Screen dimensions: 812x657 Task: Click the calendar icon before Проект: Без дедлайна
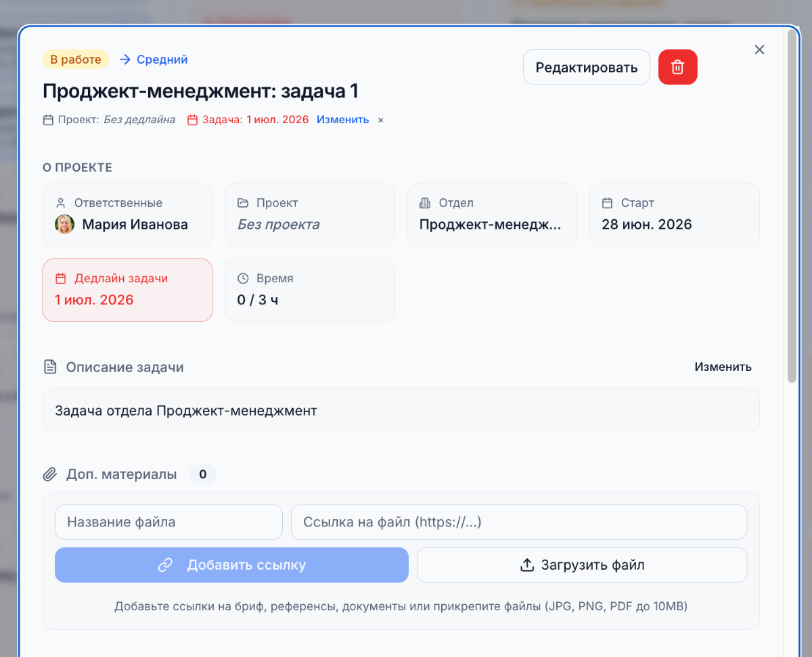click(48, 120)
